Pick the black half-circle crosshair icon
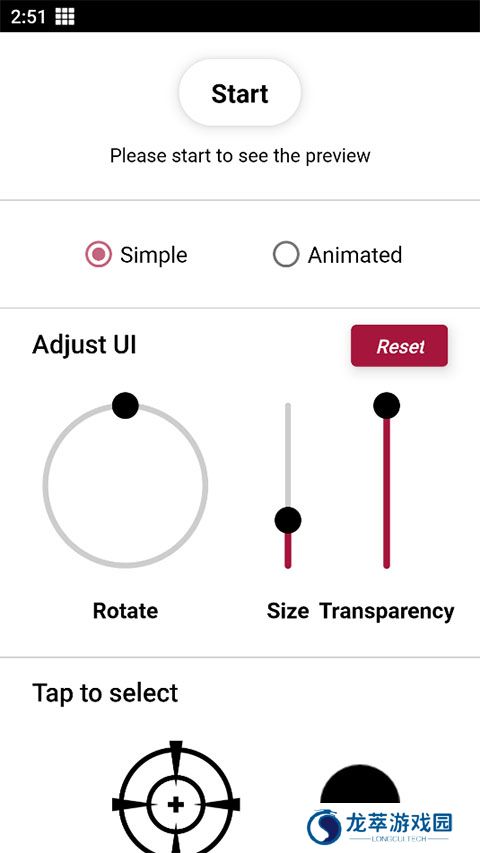 coord(360,784)
